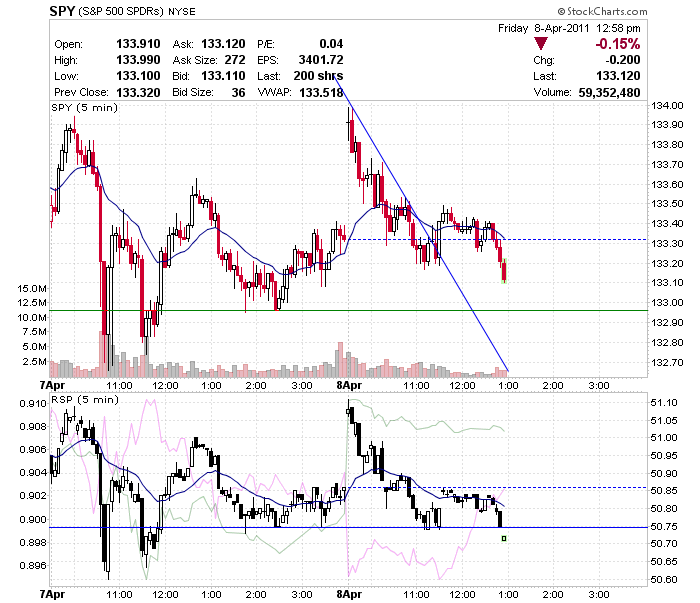
Task: Click the Ask price 133.120
Action: coord(223,44)
